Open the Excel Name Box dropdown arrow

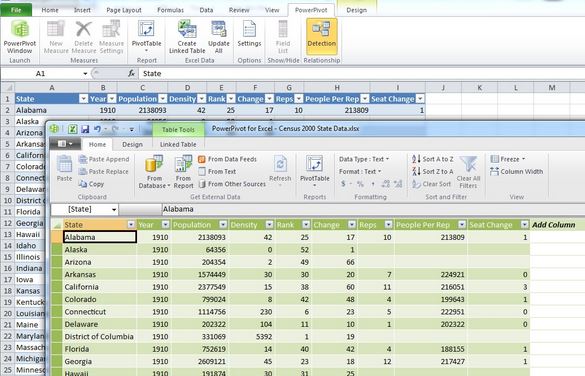85,74
